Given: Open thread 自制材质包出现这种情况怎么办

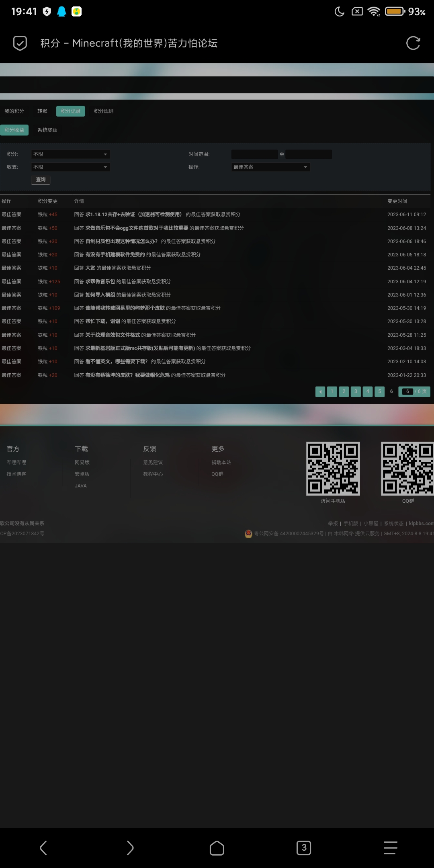Looking at the screenshot, I should click(121, 242).
